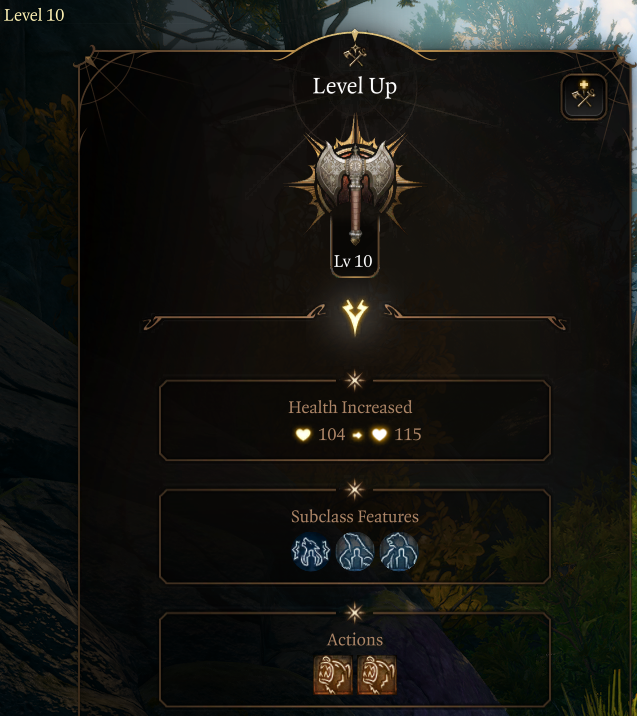Click the Actions heading

(355, 640)
